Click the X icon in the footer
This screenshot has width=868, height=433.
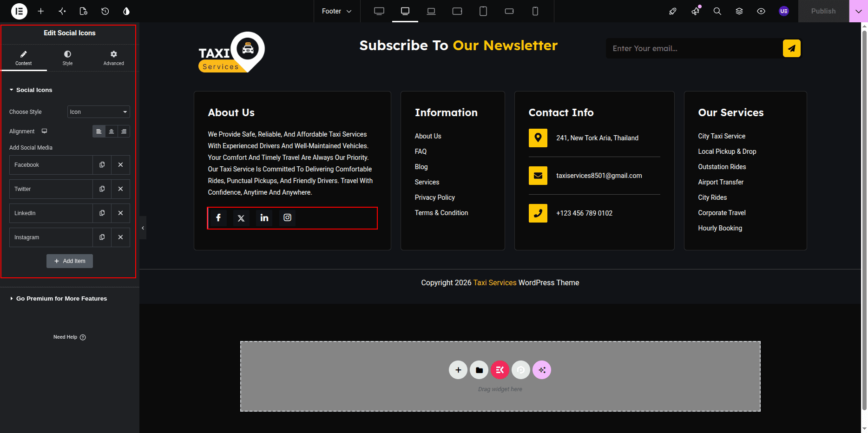tap(241, 218)
